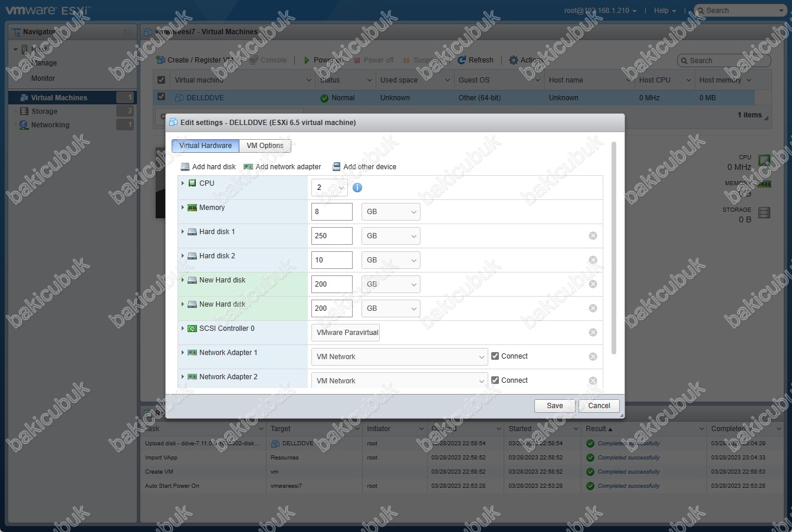
Task: Open the Help menu
Action: [x=665, y=11]
